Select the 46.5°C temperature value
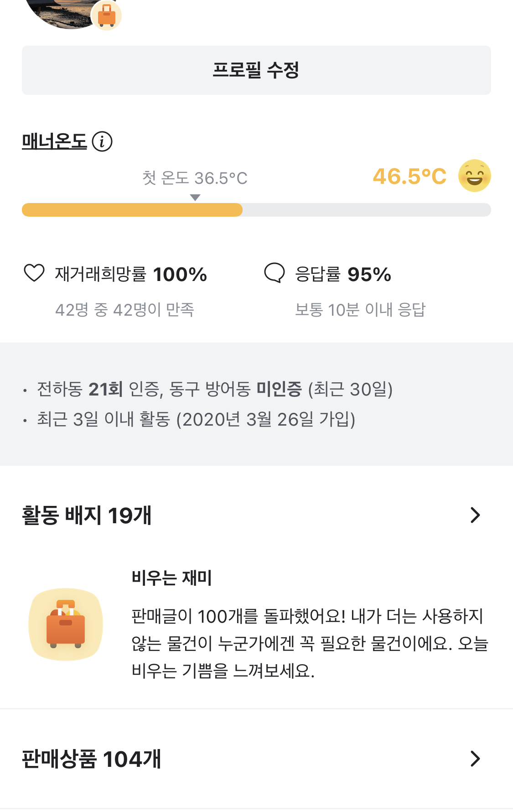 click(409, 177)
